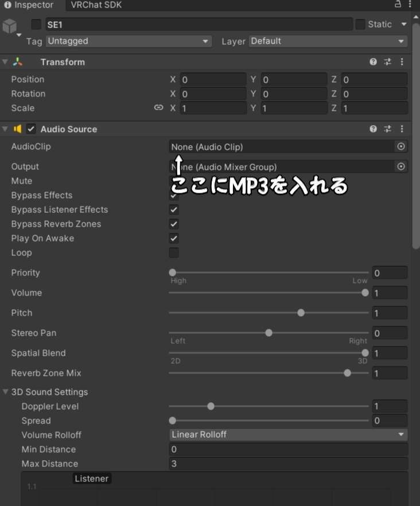
Task: Click the Transform axes icon
Action: point(18,62)
